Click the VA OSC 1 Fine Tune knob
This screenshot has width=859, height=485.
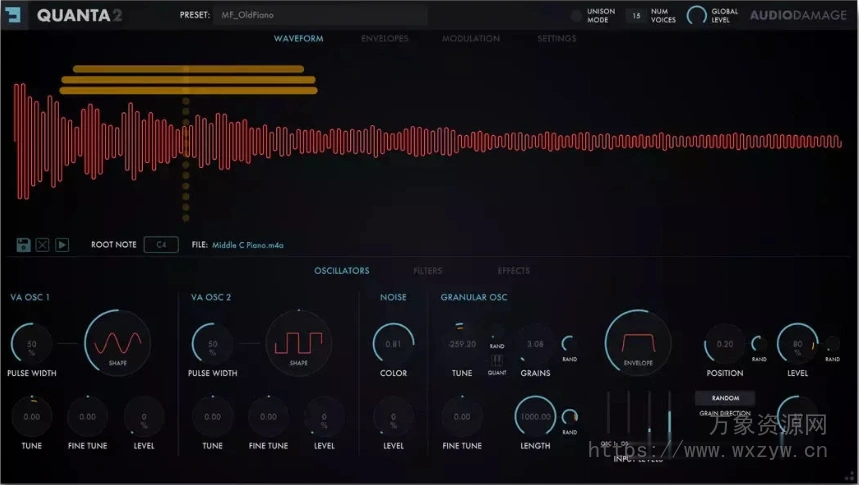point(88,417)
